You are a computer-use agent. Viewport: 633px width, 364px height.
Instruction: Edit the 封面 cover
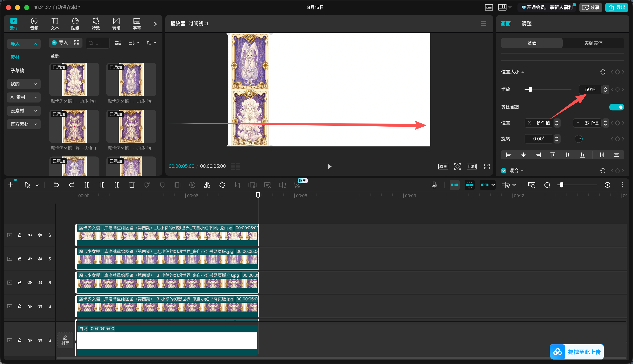(65, 340)
